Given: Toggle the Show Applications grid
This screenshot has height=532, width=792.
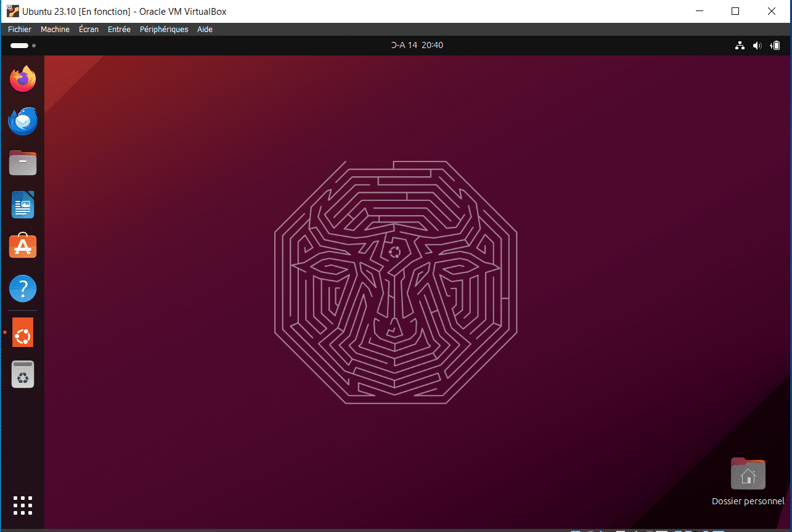Looking at the screenshot, I should click(23, 505).
